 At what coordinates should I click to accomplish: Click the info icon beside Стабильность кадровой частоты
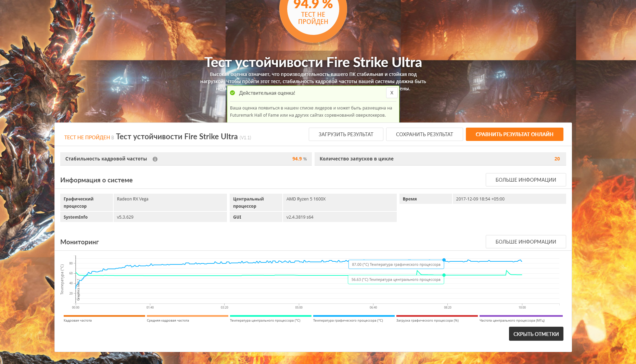click(x=155, y=159)
